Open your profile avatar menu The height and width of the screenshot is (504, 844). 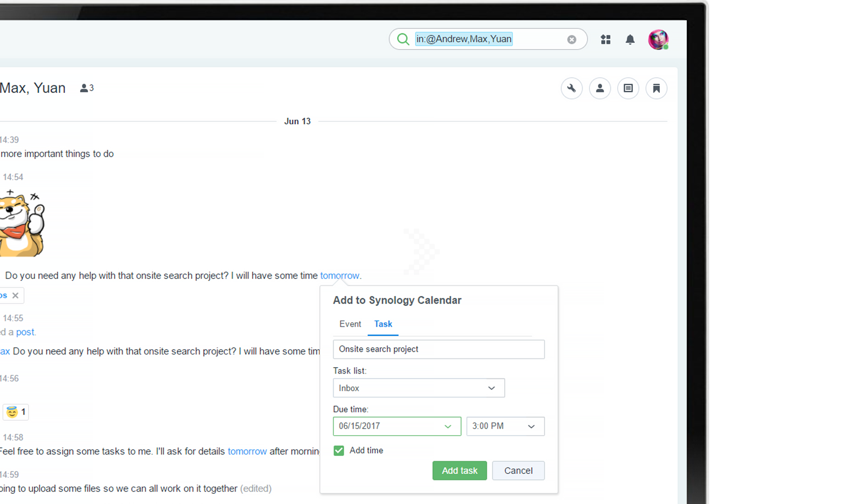(x=658, y=40)
